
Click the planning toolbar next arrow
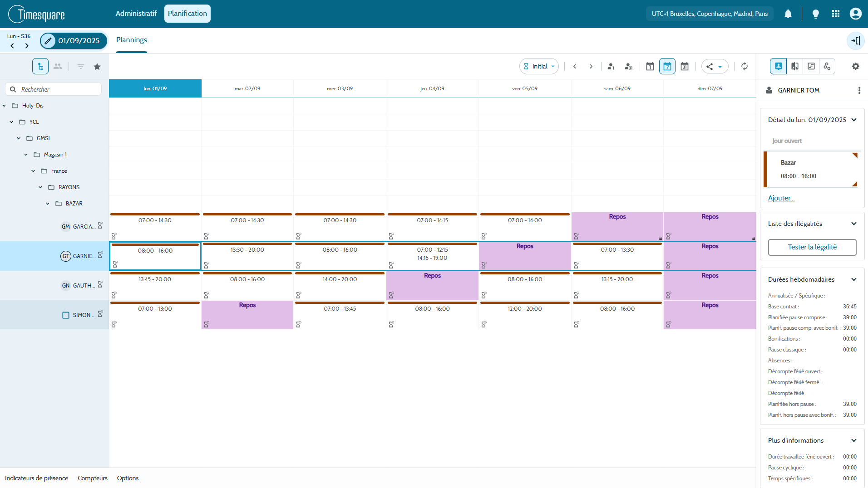coord(591,66)
